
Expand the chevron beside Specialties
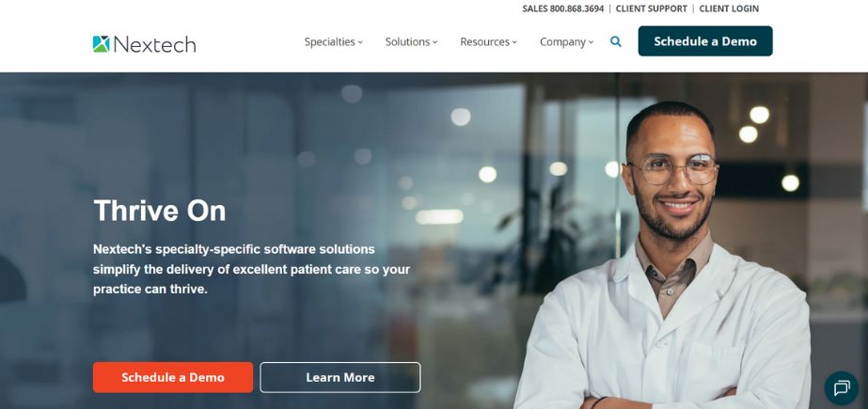point(360,42)
